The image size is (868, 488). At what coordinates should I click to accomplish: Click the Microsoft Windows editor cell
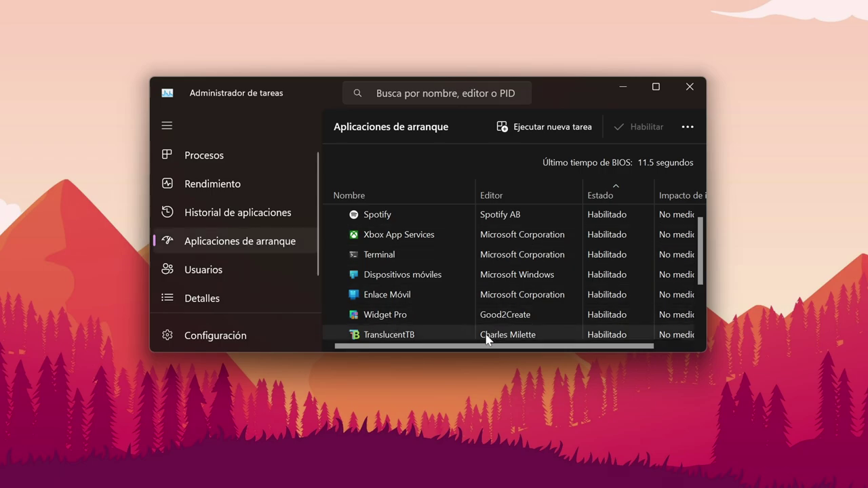[x=517, y=274]
